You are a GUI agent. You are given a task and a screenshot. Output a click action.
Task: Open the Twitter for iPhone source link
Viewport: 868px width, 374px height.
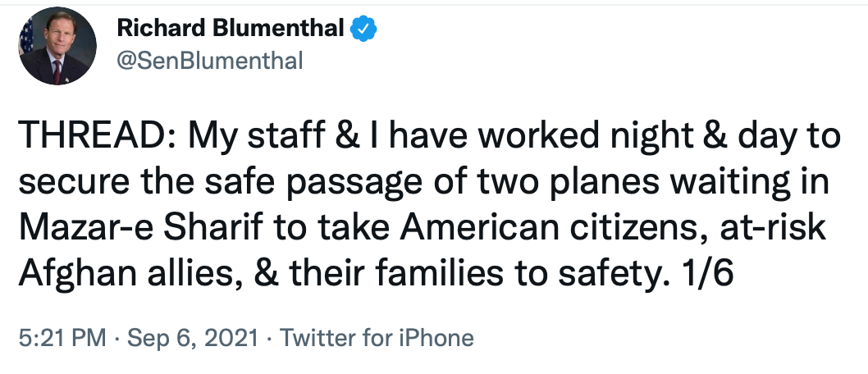(x=377, y=338)
